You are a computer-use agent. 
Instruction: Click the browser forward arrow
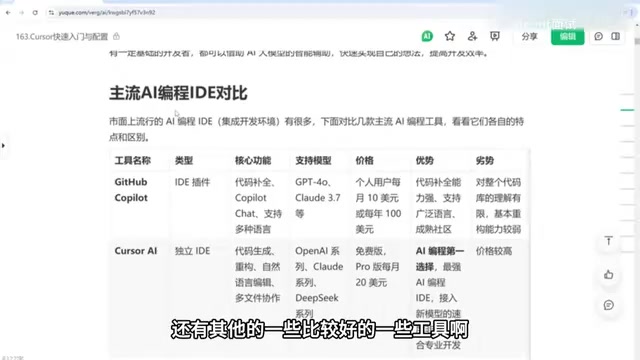[x=22, y=13]
